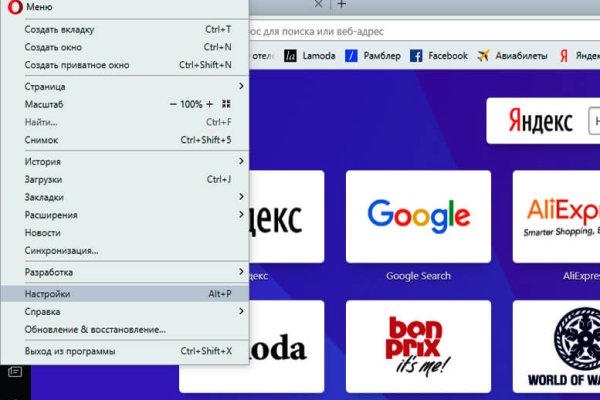600x400 pixels.
Task: Open the Google Search speed dial tile
Action: [x=418, y=225]
